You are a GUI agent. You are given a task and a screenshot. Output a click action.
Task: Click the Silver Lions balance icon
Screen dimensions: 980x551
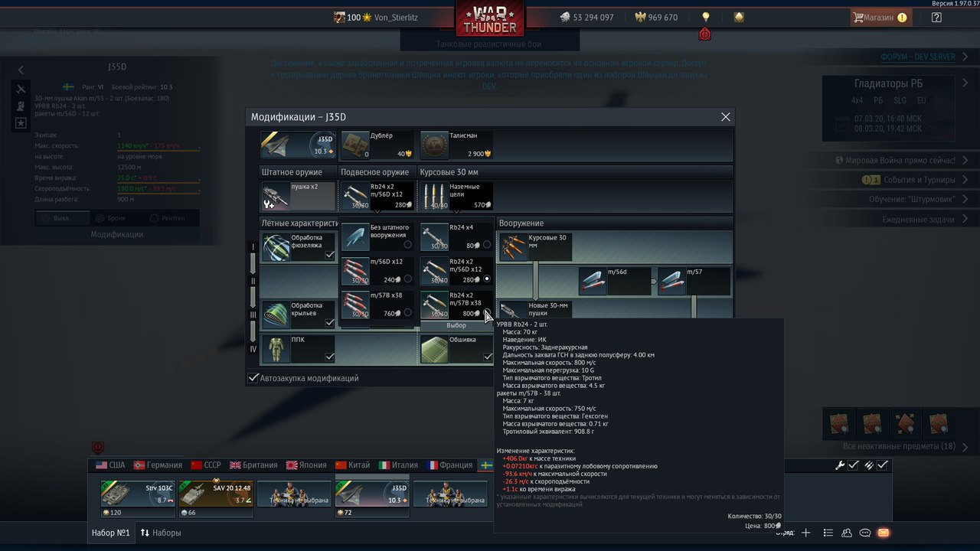(x=564, y=17)
